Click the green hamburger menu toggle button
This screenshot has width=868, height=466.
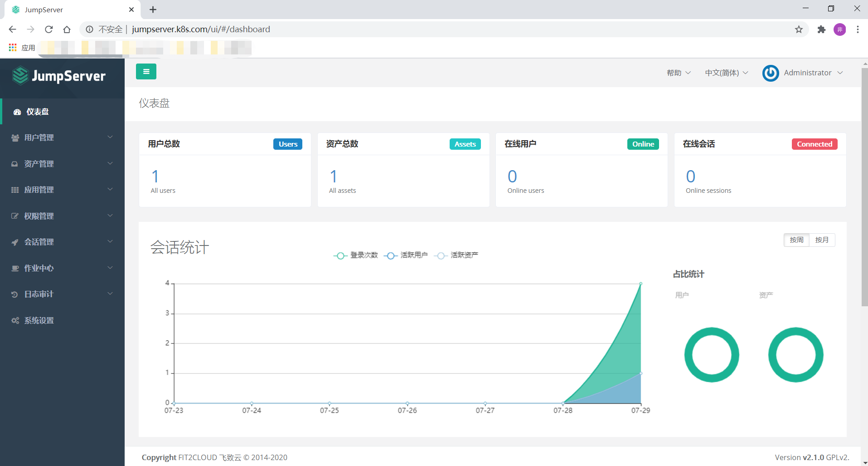(x=146, y=72)
